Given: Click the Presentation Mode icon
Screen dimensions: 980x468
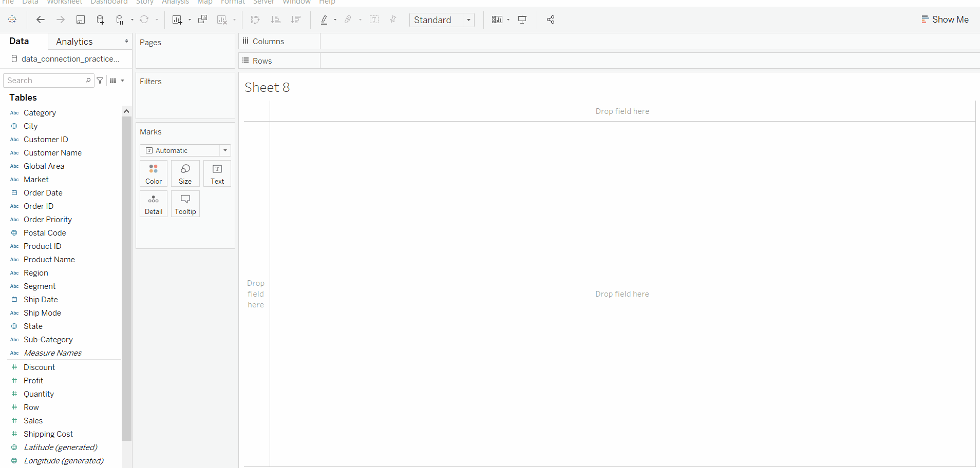Looking at the screenshot, I should (x=522, y=19).
